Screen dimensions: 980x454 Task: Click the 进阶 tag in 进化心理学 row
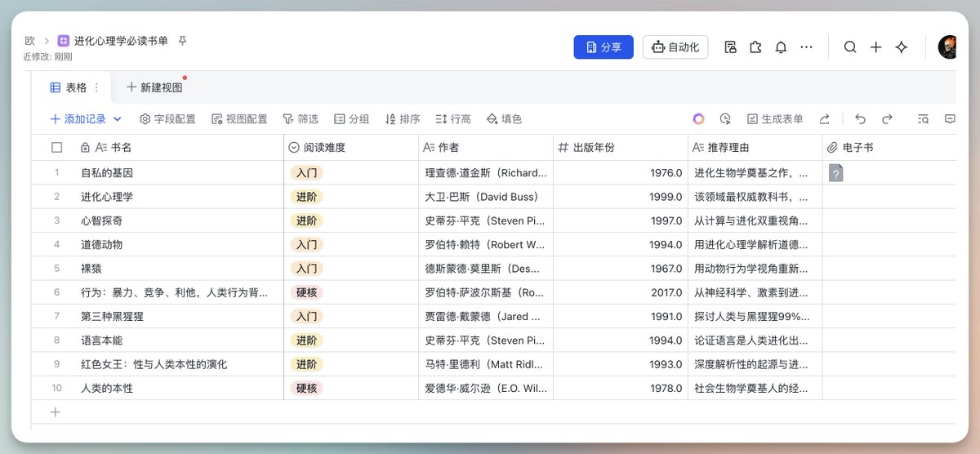pos(306,197)
